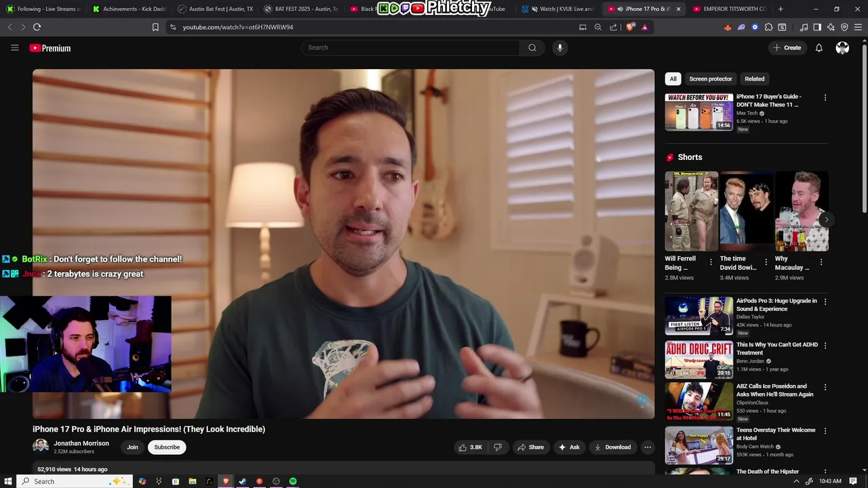Image resolution: width=868 pixels, height=488 pixels.
Task: Open the Brave Shields lion icon
Action: [x=630, y=27]
